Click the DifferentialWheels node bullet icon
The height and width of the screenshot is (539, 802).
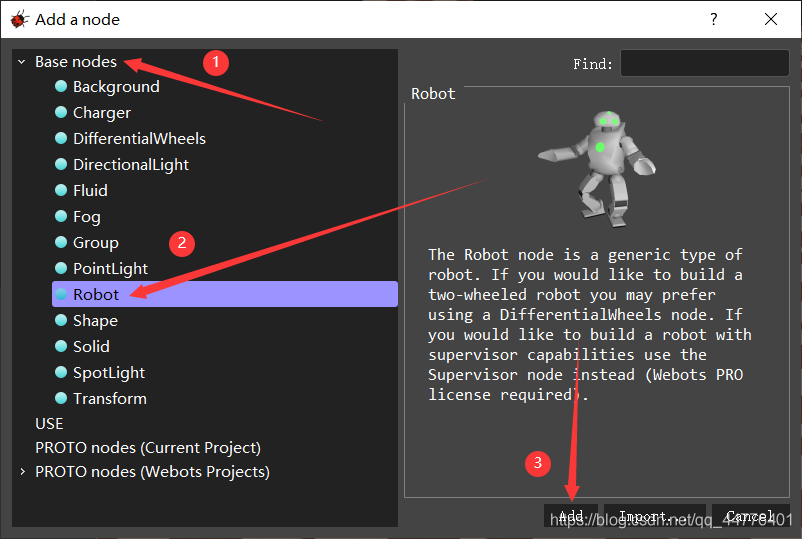click(x=61, y=138)
